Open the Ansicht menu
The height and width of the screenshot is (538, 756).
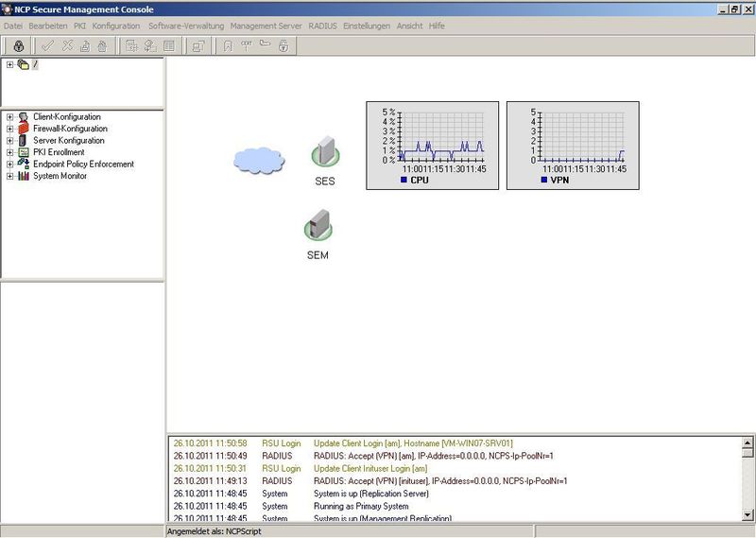pyautogui.click(x=410, y=26)
